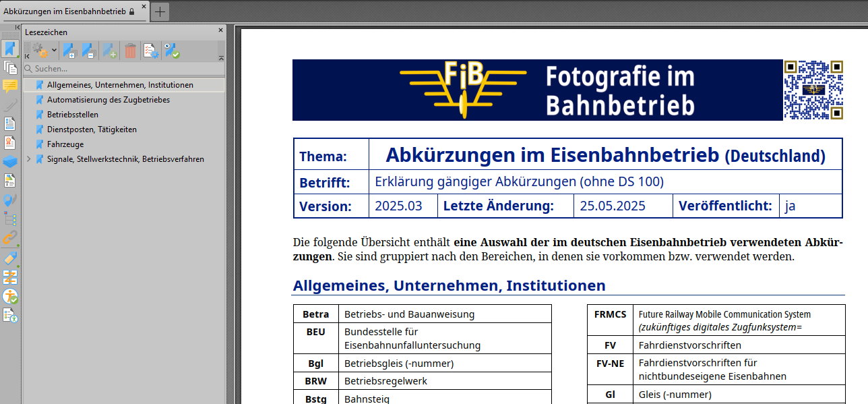
Task: Open the structure tree pane icon
Action: (9, 219)
